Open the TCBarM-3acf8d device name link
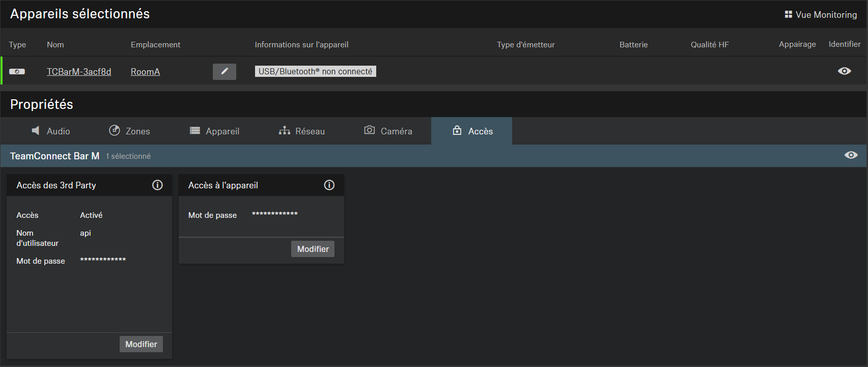The width and height of the screenshot is (868, 367). tap(79, 72)
